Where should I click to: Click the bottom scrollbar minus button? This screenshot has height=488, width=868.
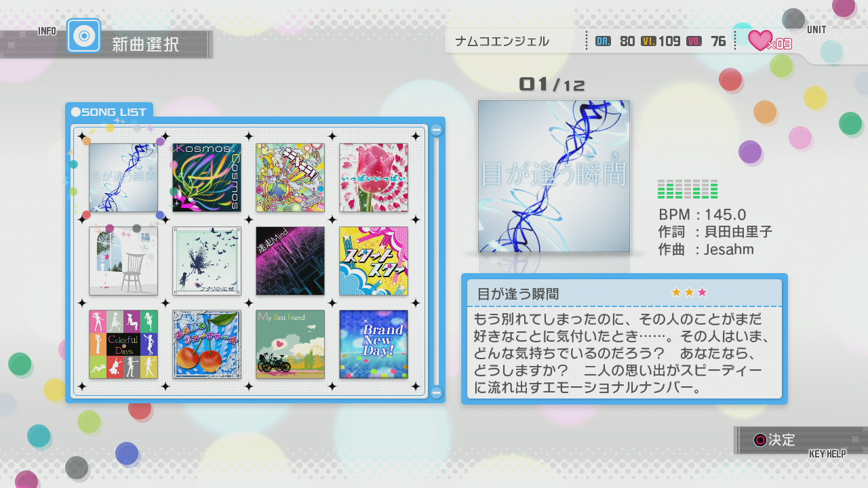coord(437,392)
